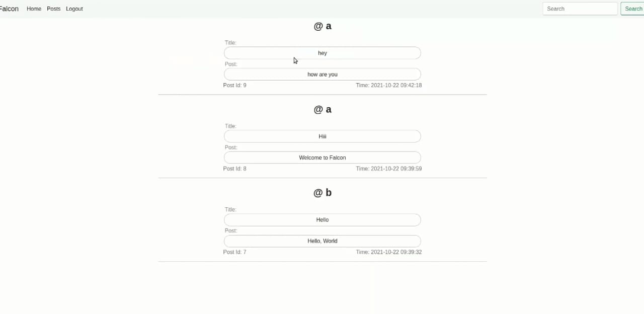Select the title field containing "hey"
This screenshot has height=314, width=644.
pos(323,53)
